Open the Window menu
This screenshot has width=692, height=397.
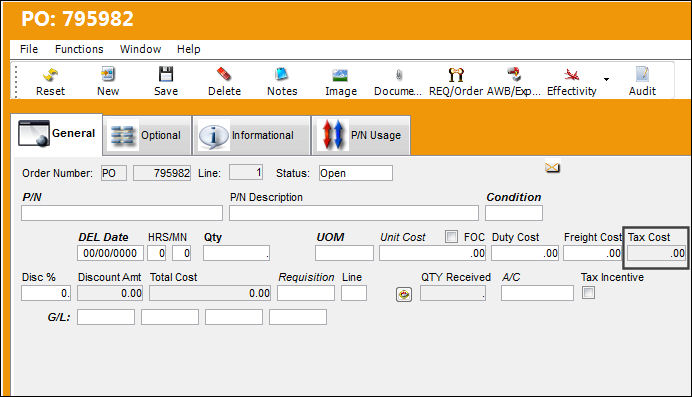coord(140,49)
